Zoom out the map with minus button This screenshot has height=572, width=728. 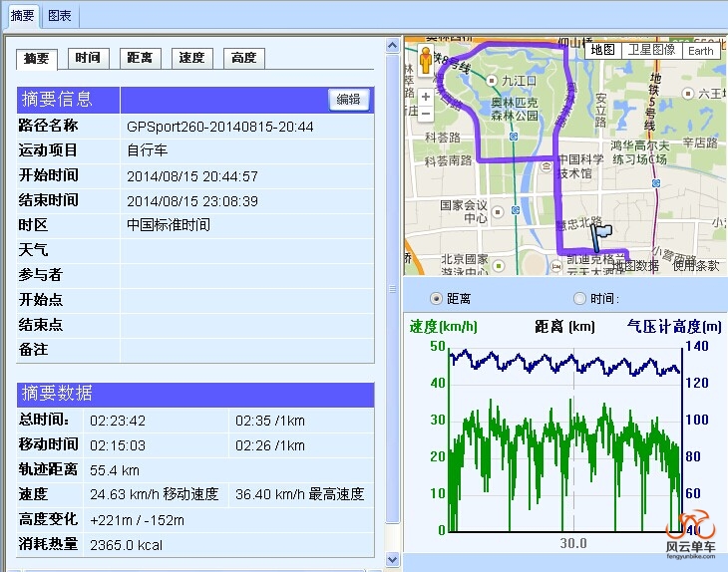pyautogui.click(x=426, y=116)
